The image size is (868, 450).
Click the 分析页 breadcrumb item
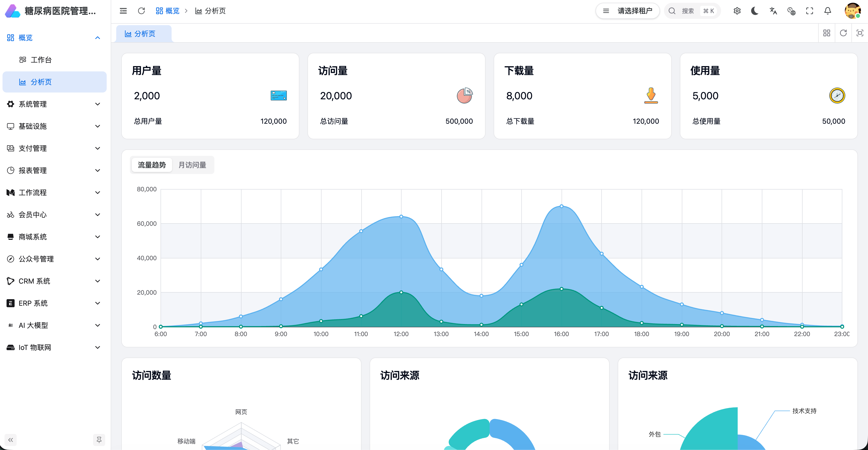tap(211, 11)
